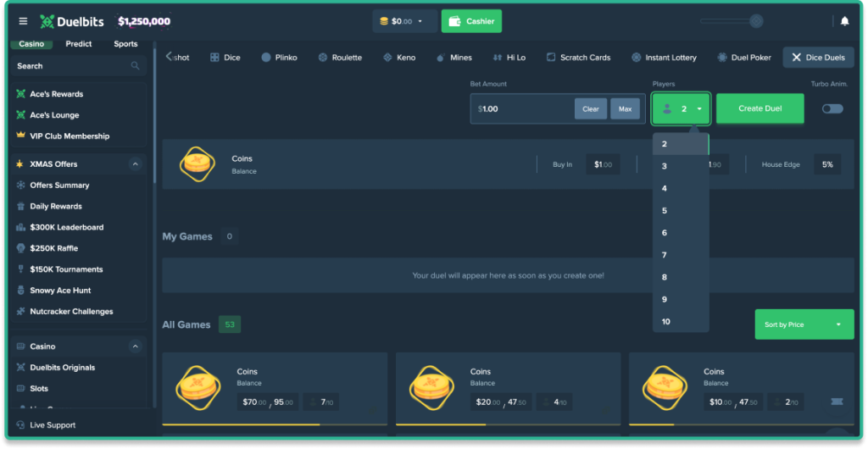Click the Create Duel button
The height and width of the screenshot is (449, 868).
coord(760,108)
